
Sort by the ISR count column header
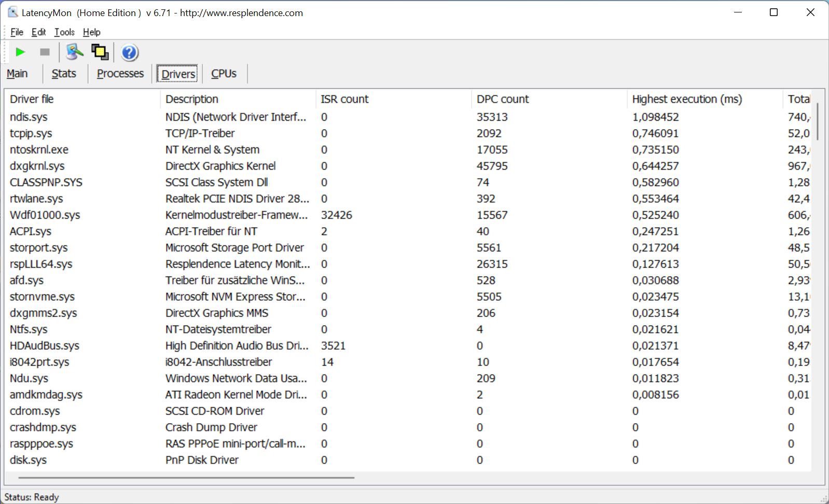344,99
